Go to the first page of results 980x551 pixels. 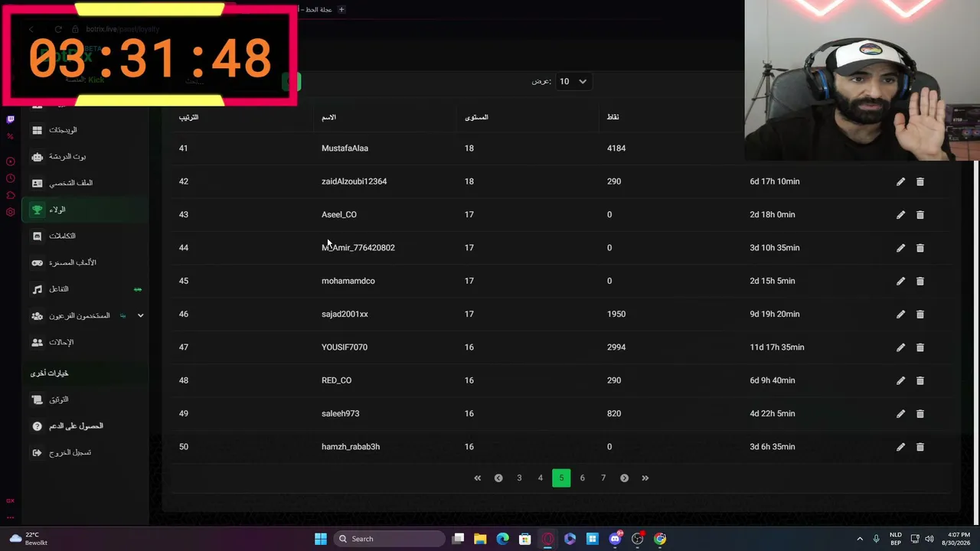[478, 478]
